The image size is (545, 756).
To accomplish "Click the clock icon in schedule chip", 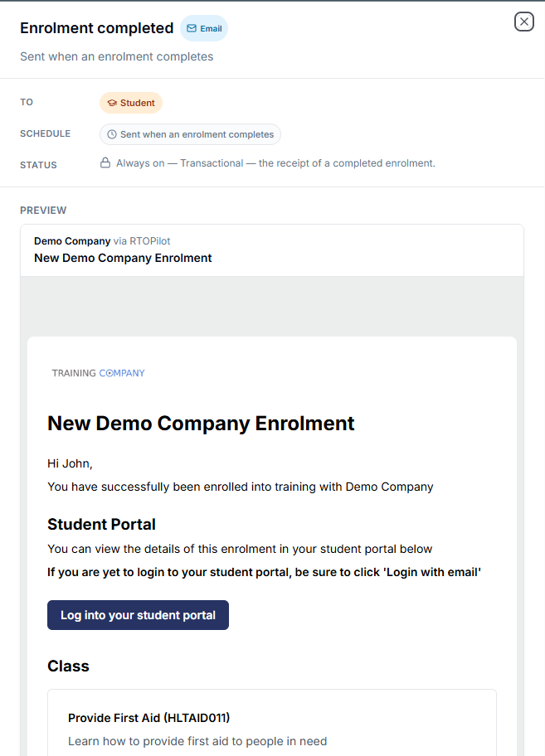I will click(x=112, y=134).
